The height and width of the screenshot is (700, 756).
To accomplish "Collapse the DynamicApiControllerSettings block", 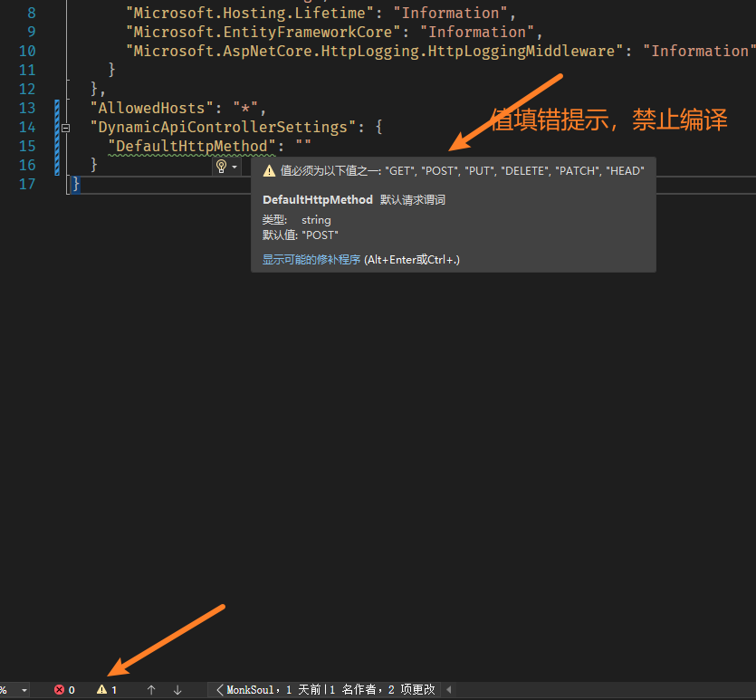I will click(65, 128).
